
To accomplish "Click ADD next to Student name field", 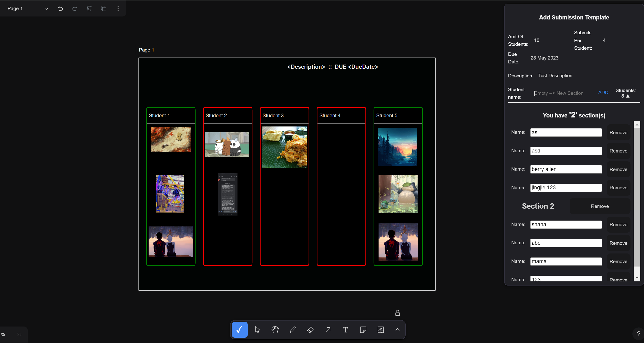I will 603,92.
